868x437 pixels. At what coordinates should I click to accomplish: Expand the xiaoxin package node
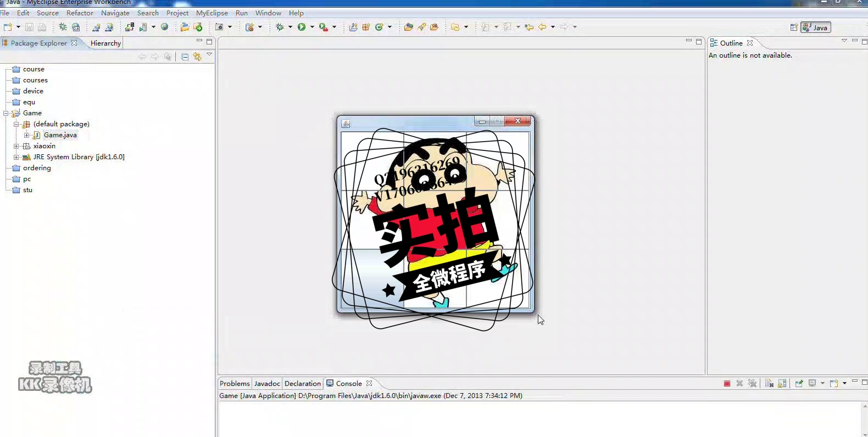point(16,146)
